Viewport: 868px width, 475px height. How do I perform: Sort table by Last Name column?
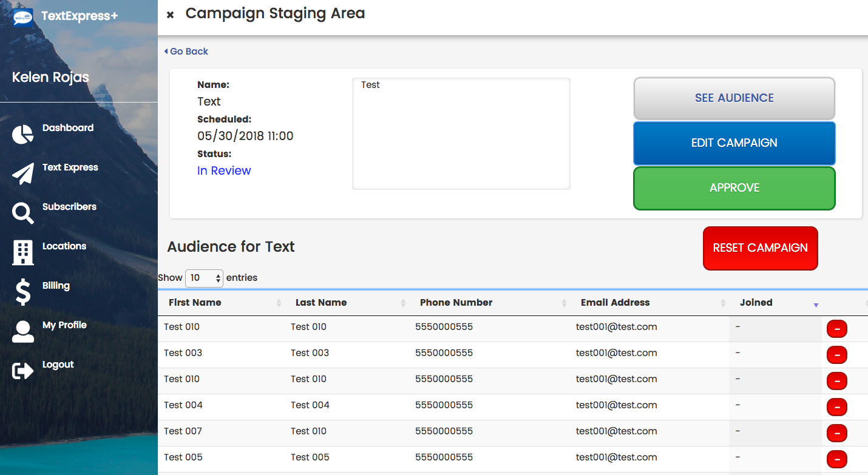click(x=348, y=303)
